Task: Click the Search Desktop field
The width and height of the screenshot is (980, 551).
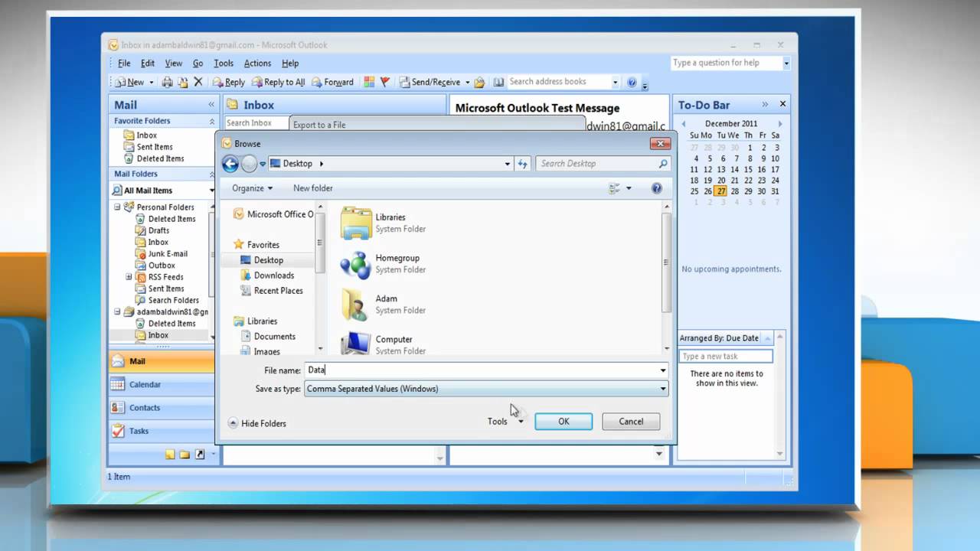Action: [597, 163]
